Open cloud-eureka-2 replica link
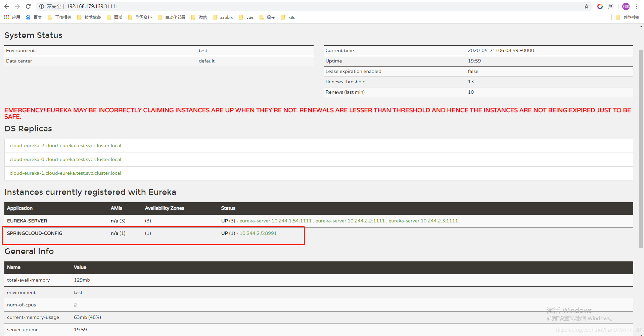The height and width of the screenshot is (336, 644). click(x=65, y=145)
